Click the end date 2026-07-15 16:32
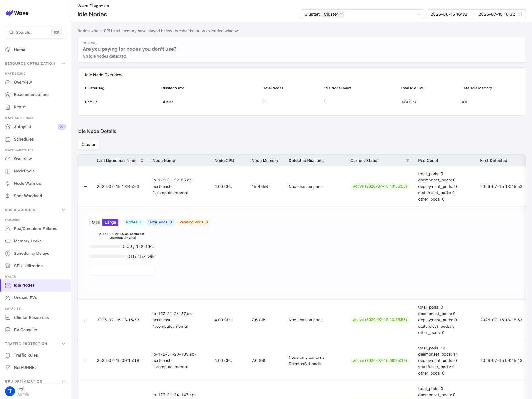Image resolution: width=532 pixels, height=399 pixels. coord(497,14)
